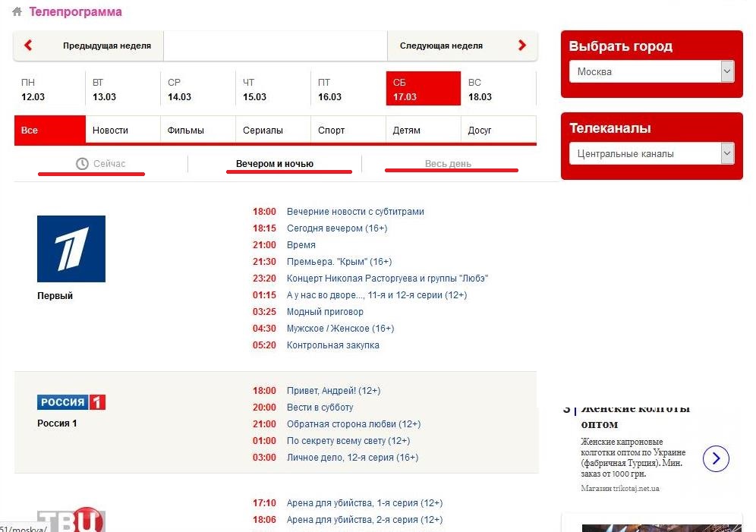Expand the Центральные каналы channel dropdown
Screen dimensions: 756x532
pyautogui.click(x=651, y=154)
